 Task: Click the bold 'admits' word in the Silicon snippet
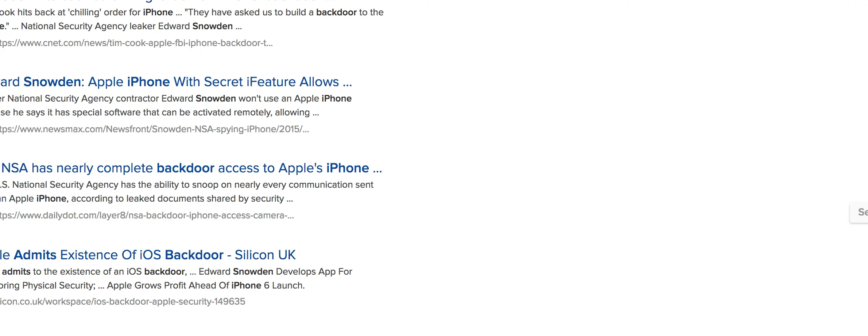16,272
